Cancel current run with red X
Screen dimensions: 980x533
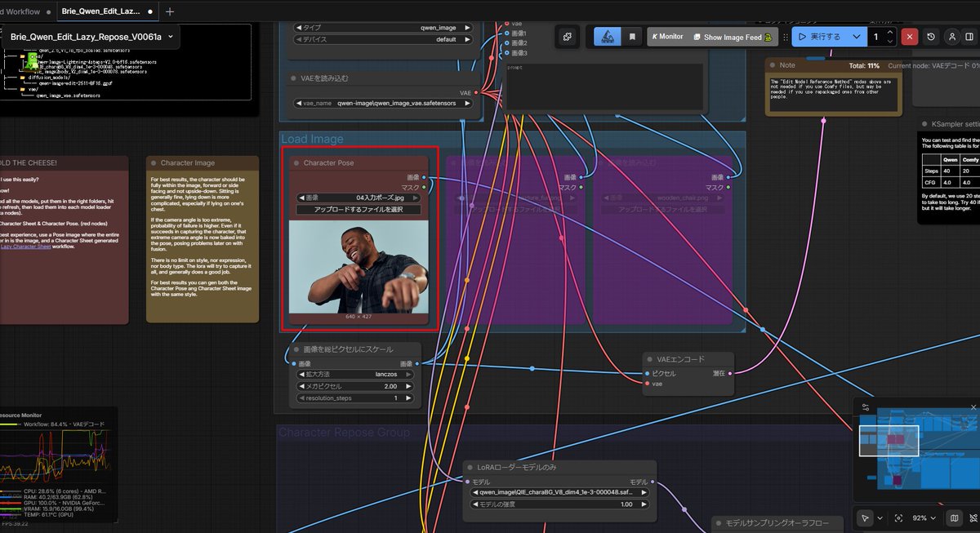pos(909,37)
